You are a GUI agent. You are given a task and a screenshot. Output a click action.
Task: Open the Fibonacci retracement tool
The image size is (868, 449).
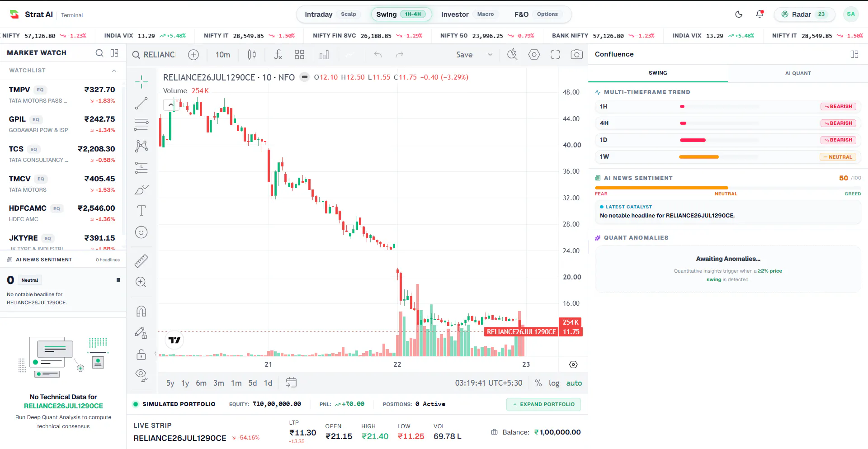tap(142, 124)
